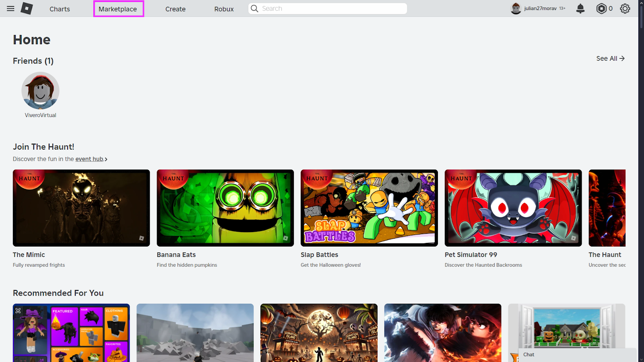Screen dimensions: 644x362
Task: Open Slap Battles game thumbnail
Action: pos(369,208)
